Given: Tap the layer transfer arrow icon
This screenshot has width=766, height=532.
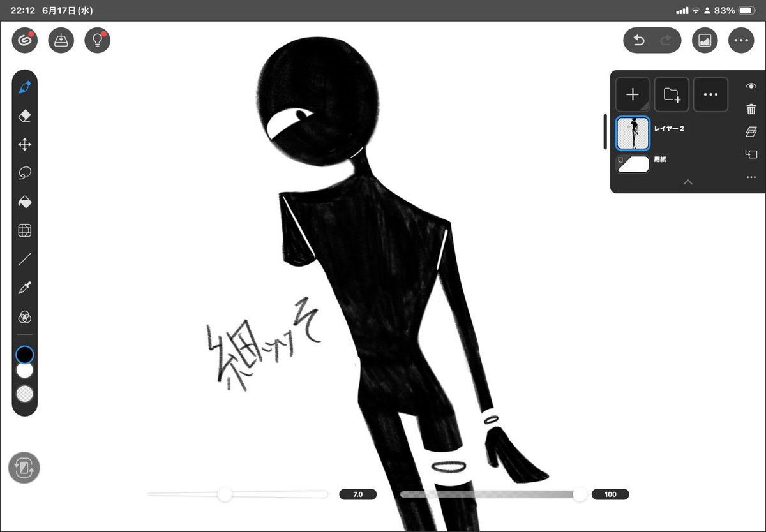Looking at the screenshot, I should pos(751,154).
